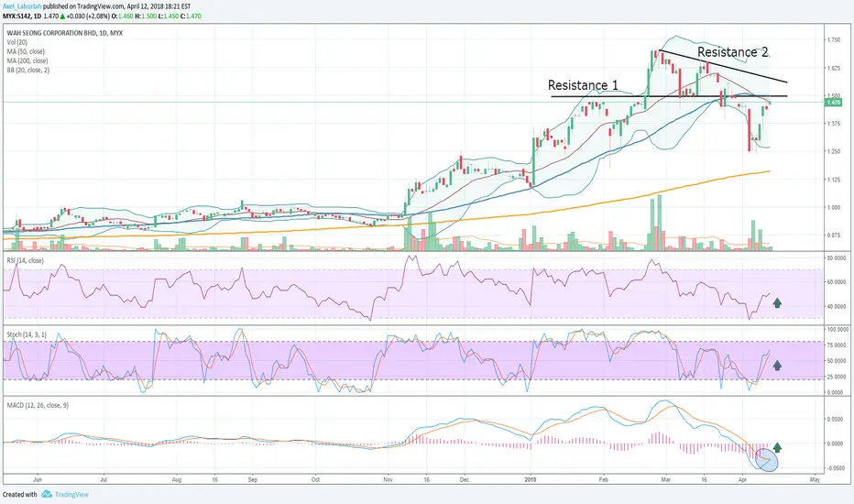Screen dimensions: 854x504
Task: Click the RSI 80.0000 scale label
Action: coord(836,258)
